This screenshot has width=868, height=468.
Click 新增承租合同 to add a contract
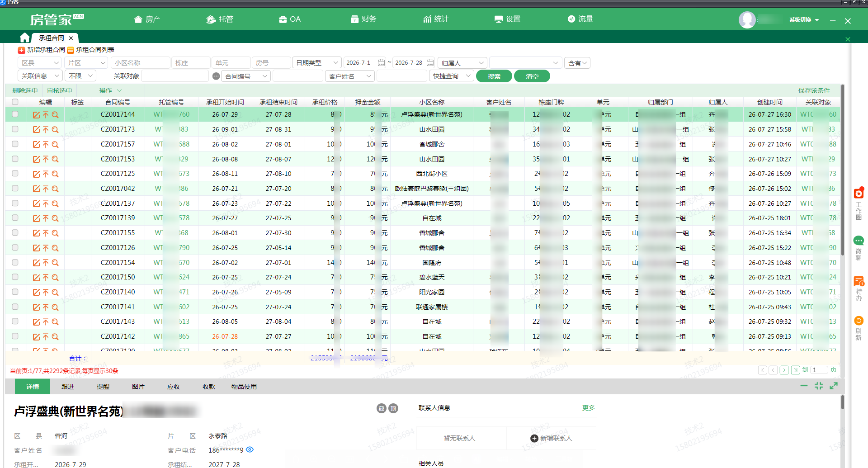tap(42, 50)
